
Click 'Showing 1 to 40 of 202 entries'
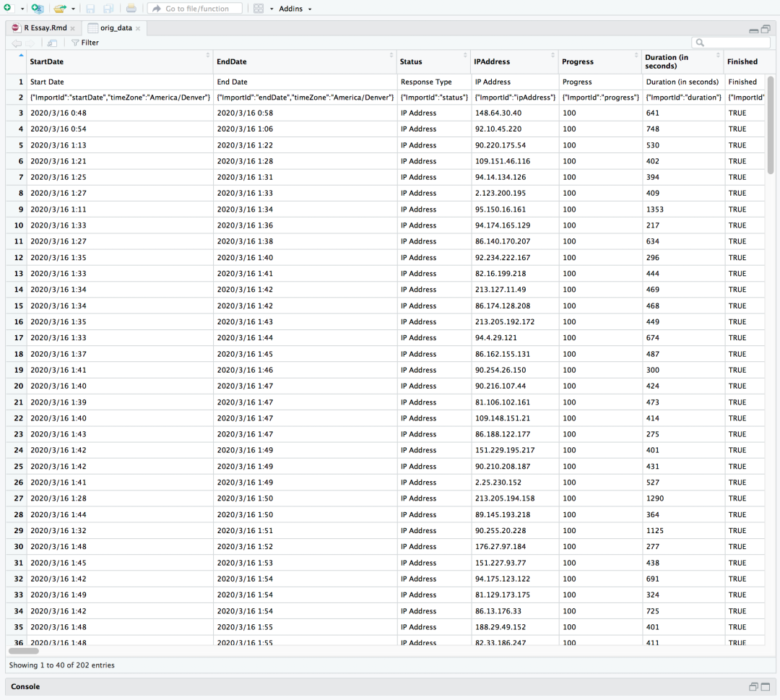point(61,665)
